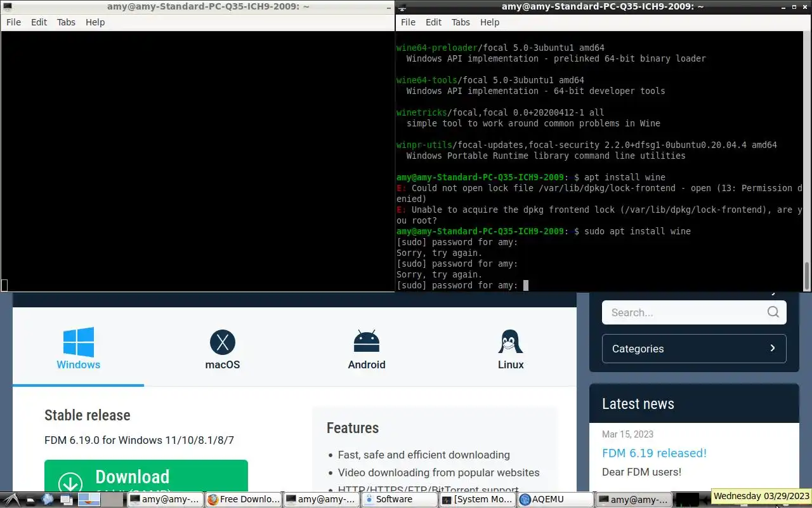The width and height of the screenshot is (812, 508).
Task: Click the right terminal vertical scrollbar thumb
Action: click(808, 275)
